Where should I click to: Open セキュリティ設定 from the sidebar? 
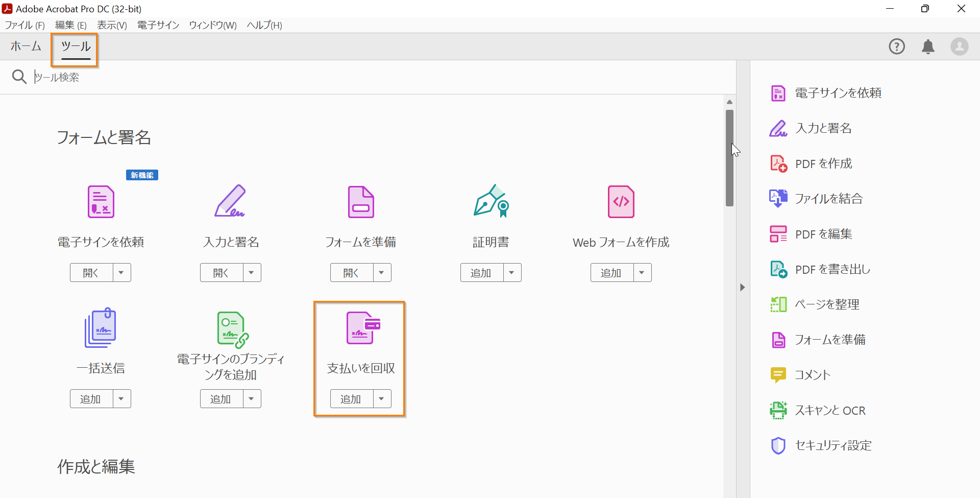[x=834, y=445]
